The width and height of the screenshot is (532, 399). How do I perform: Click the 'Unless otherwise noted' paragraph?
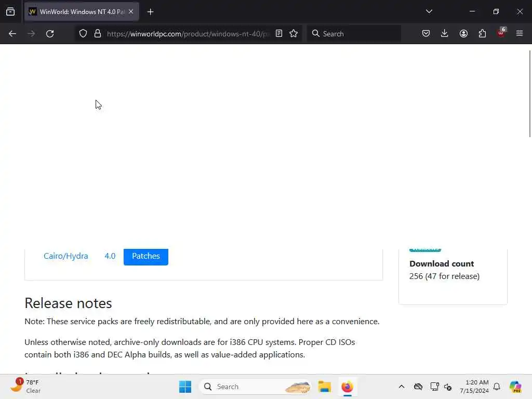tap(190, 349)
